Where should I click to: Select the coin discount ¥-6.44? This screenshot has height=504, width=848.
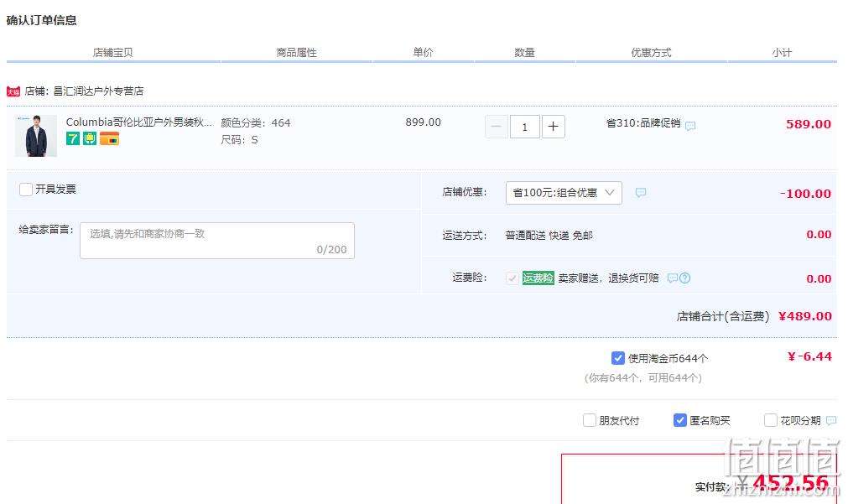(809, 356)
